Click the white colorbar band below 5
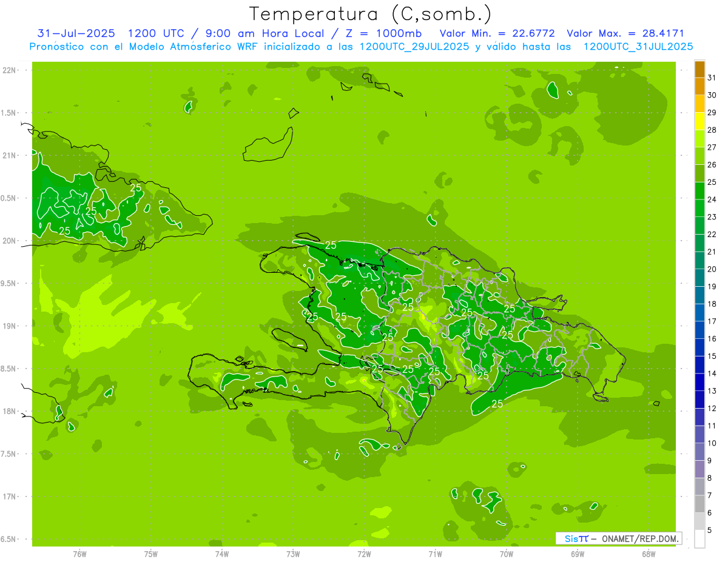Image resolution: width=728 pixels, height=562 pixels. tap(699, 539)
